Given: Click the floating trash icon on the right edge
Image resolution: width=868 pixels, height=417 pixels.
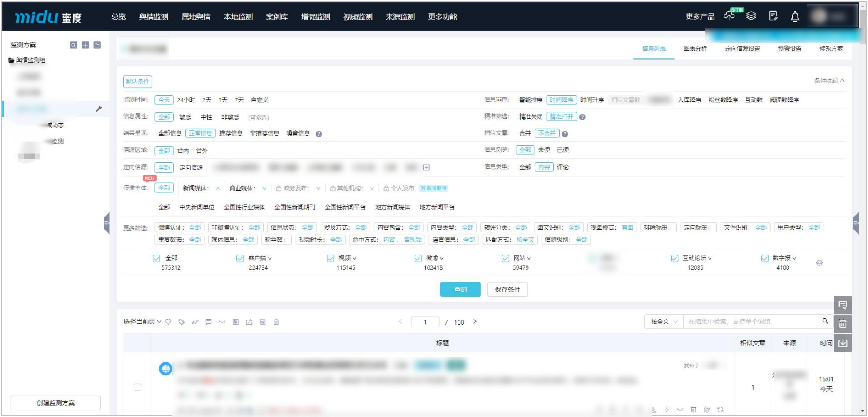Looking at the screenshot, I should pyautogui.click(x=843, y=324).
